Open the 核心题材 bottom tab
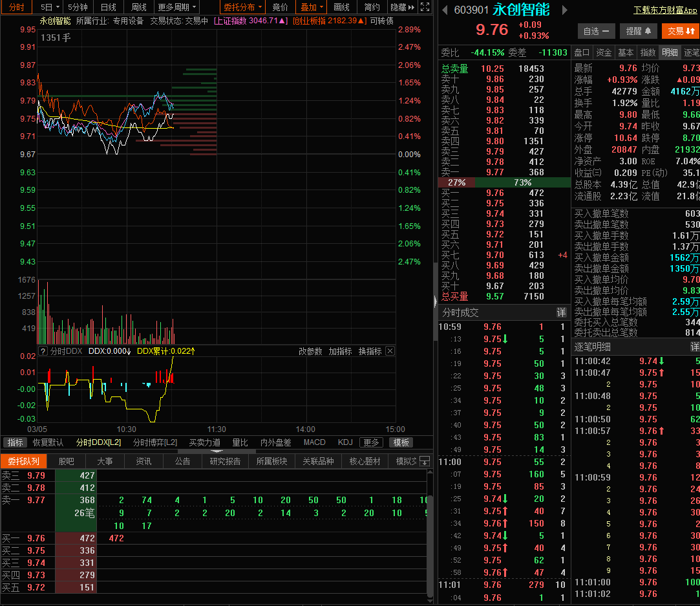The width and height of the screenshot is (700, 606). [365, 461]
